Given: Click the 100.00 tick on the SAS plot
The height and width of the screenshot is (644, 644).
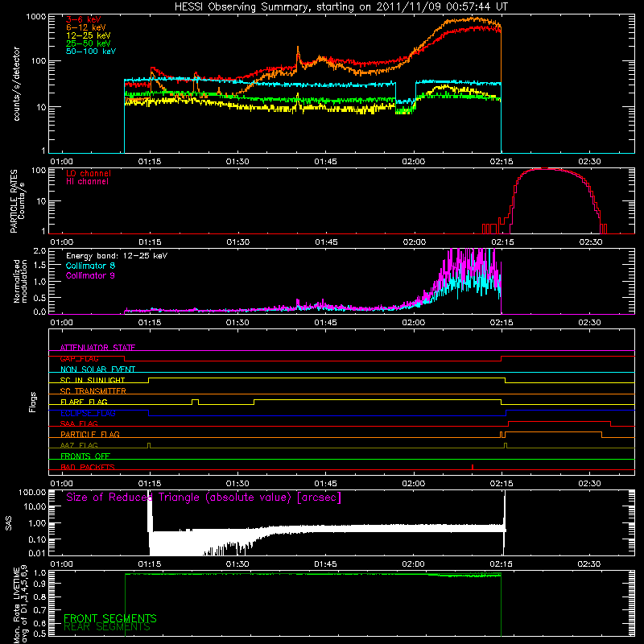Looking at the screenshot, I should click(x=32, y=492).
